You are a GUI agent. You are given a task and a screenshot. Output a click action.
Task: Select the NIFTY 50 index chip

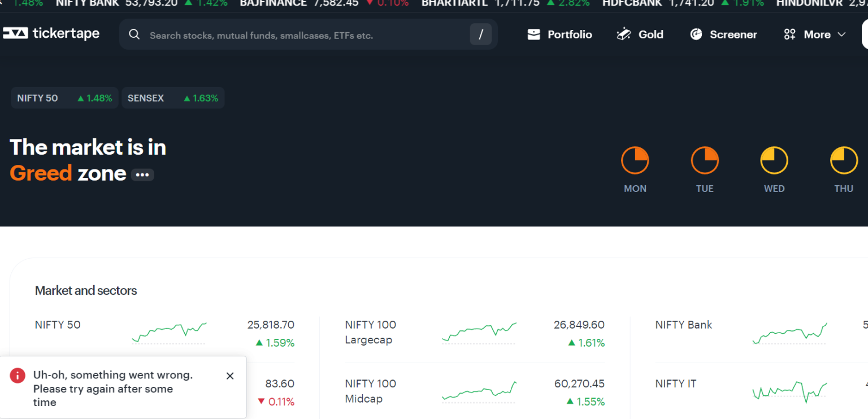64,98
